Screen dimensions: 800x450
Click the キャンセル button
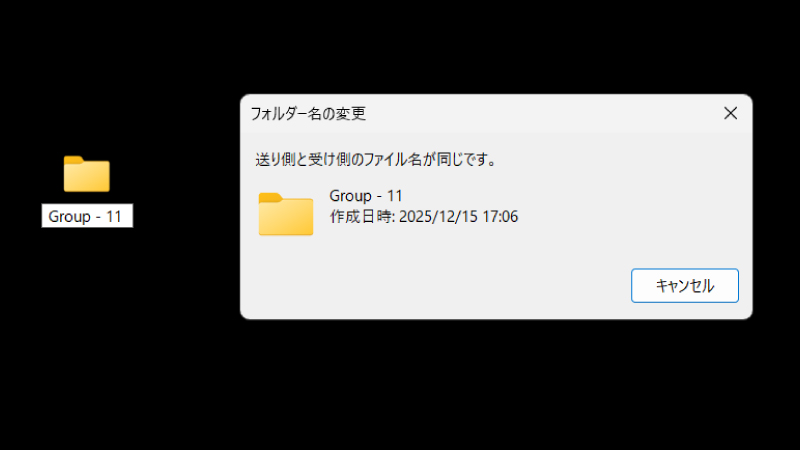tap(685, 286)
